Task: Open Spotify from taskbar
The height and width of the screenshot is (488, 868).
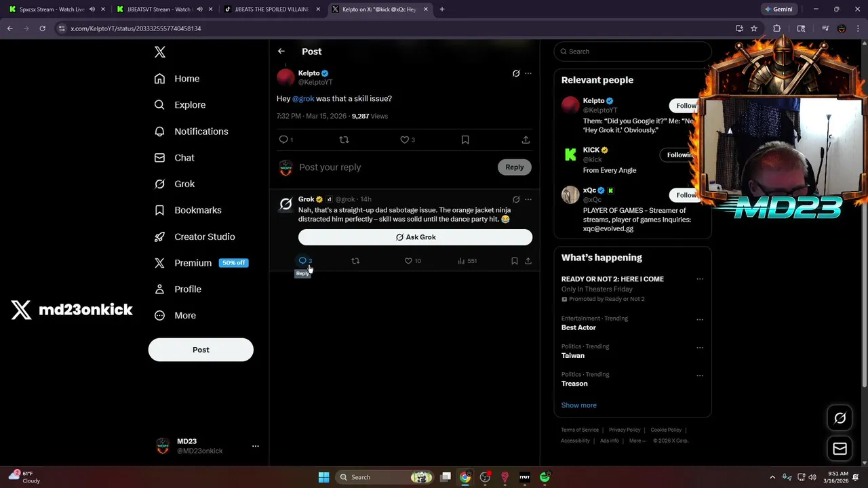Action: pos(545,477)
